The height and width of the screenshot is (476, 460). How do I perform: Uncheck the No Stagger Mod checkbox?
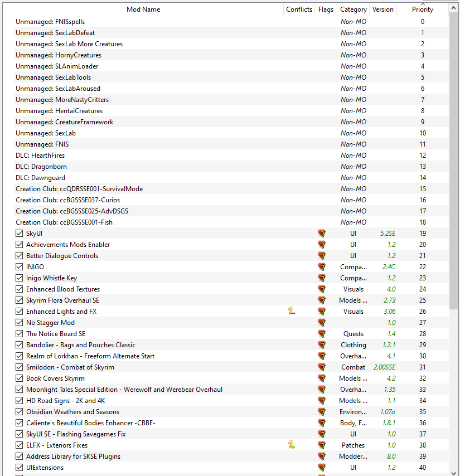[19, 323]
